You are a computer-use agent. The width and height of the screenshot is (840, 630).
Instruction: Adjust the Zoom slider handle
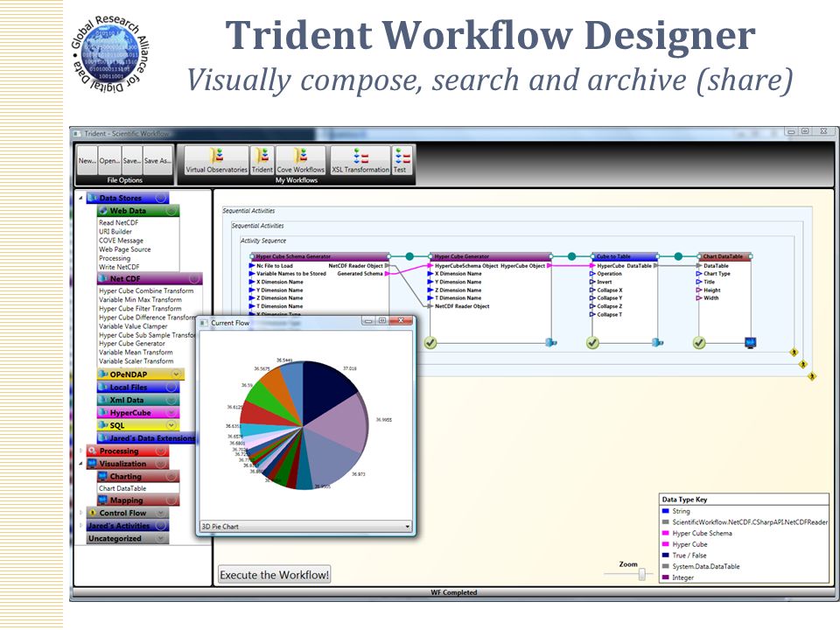tap(641, 574)
